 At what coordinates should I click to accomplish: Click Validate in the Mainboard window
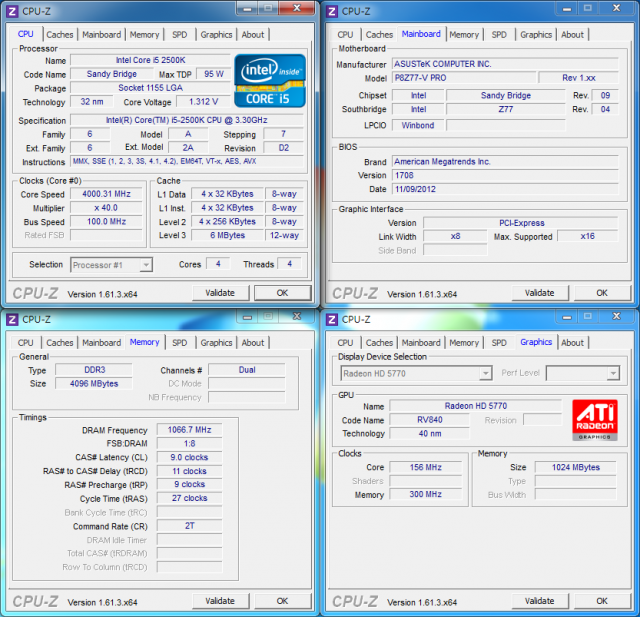pos(540,293)
